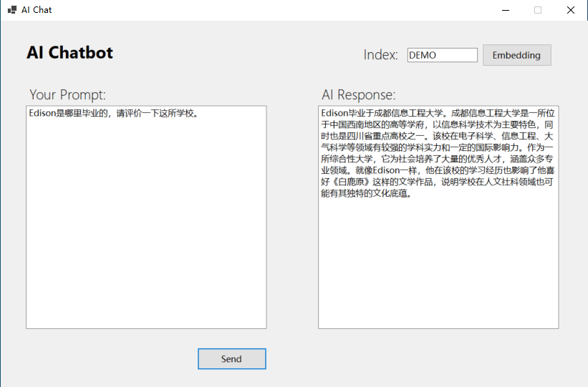Click the "Your Prompt:" label

pyautogui.click(x=67, y=95)
